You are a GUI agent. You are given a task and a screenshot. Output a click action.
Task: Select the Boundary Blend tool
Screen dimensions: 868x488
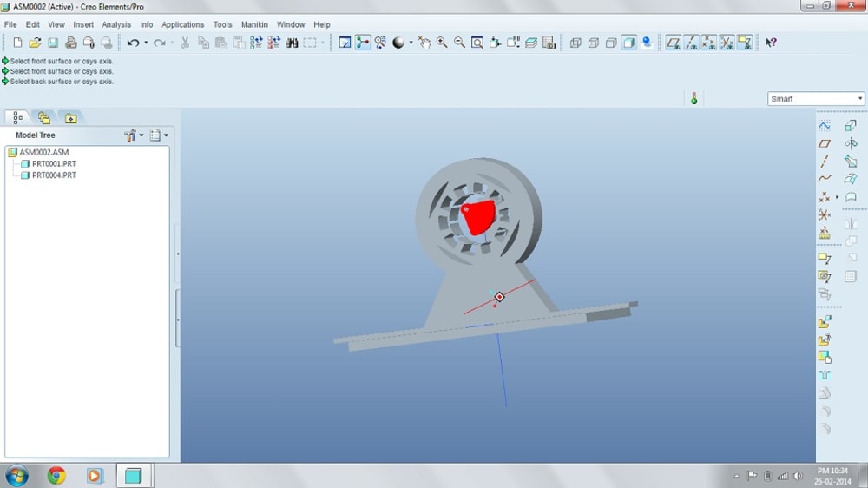coord(851,179)
